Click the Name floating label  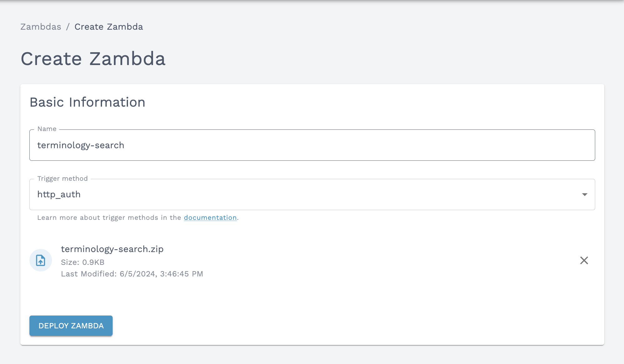point(47,129)
